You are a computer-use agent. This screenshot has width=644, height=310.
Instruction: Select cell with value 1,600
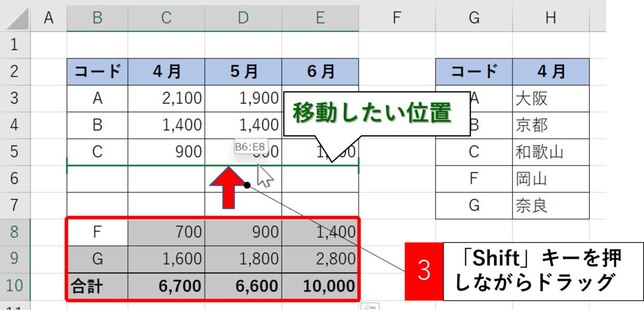coord(166,259)
